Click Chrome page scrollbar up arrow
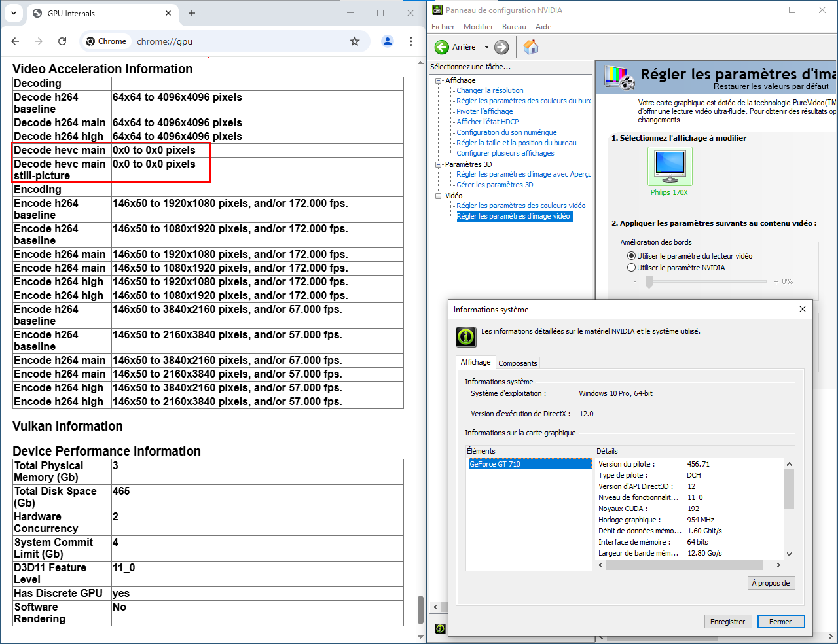Image resolution: width=838 pixels, height=644 pixels. (421, 63)
